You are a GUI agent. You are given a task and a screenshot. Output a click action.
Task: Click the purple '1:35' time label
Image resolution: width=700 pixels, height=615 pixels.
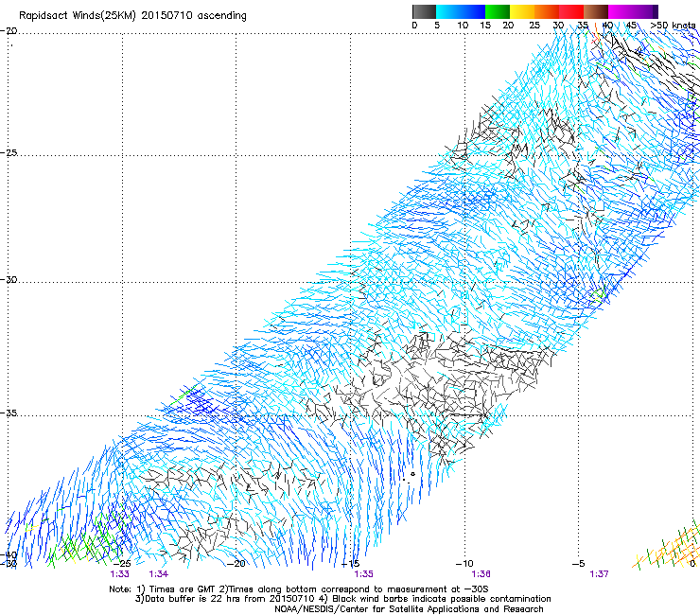pyautogui.click(x=363, y=574)
